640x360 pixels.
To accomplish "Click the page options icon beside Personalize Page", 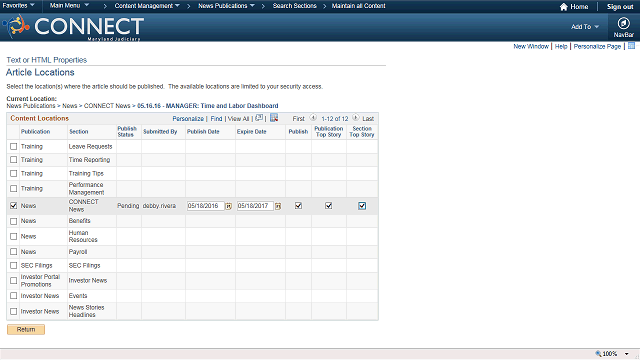I will pos(631,46).
